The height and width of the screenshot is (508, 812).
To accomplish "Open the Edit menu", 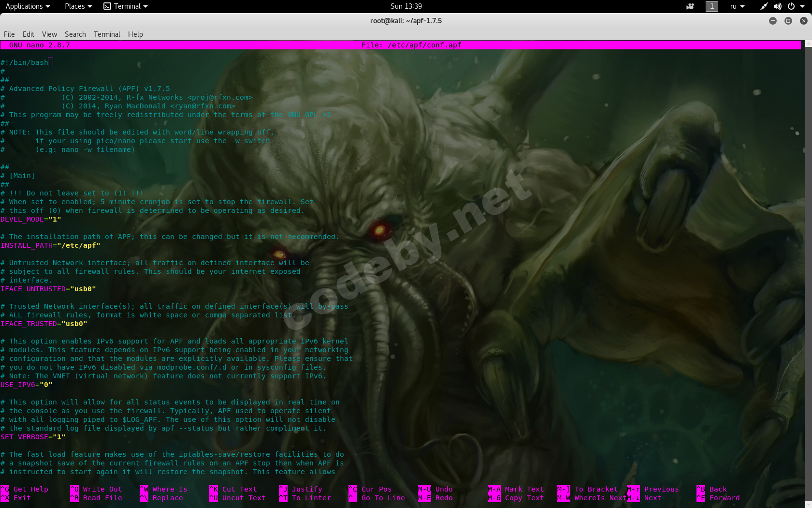I will pyautogui.click(x=29, y=34).
